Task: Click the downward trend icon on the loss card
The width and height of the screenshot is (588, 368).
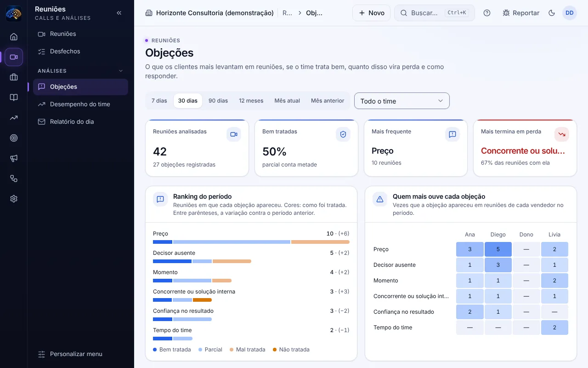Action: 562,134
